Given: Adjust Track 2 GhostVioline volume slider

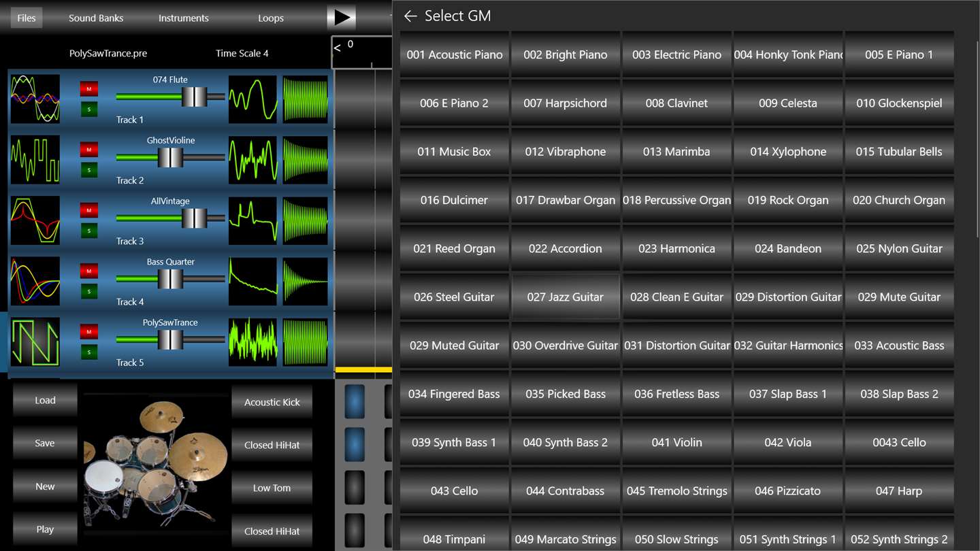Looking at the screenshot, I should pyautogui.click(x=170, y=157).
